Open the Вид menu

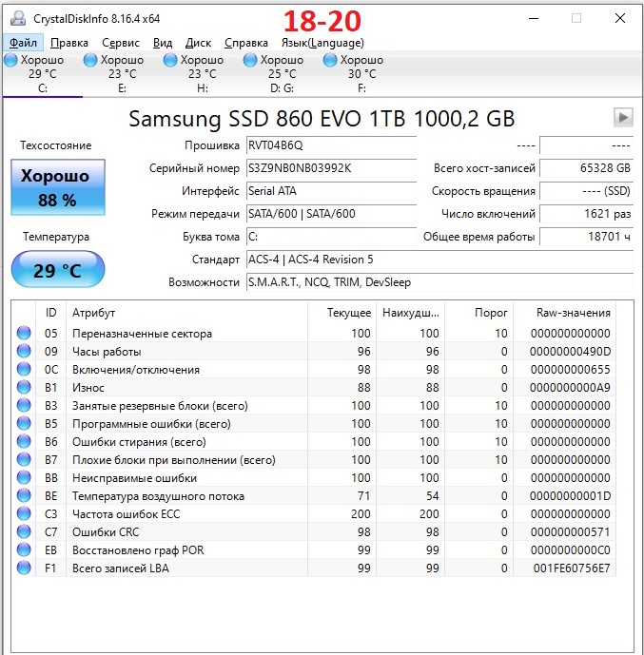coord(163,43)
